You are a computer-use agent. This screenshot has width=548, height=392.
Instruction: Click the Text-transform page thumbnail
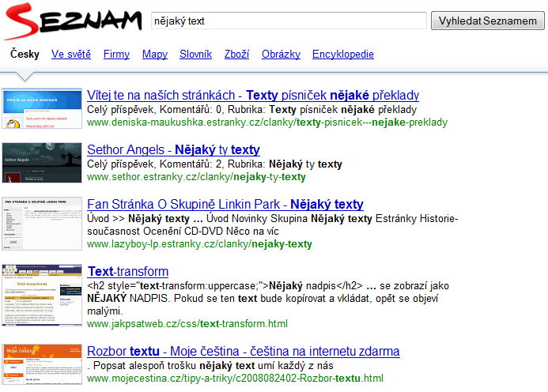coord(42,296)
